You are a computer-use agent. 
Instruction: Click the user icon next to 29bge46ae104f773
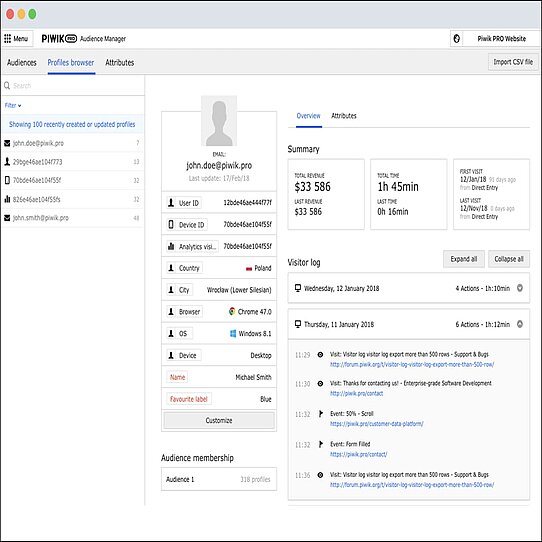click(x=7, y=161)
